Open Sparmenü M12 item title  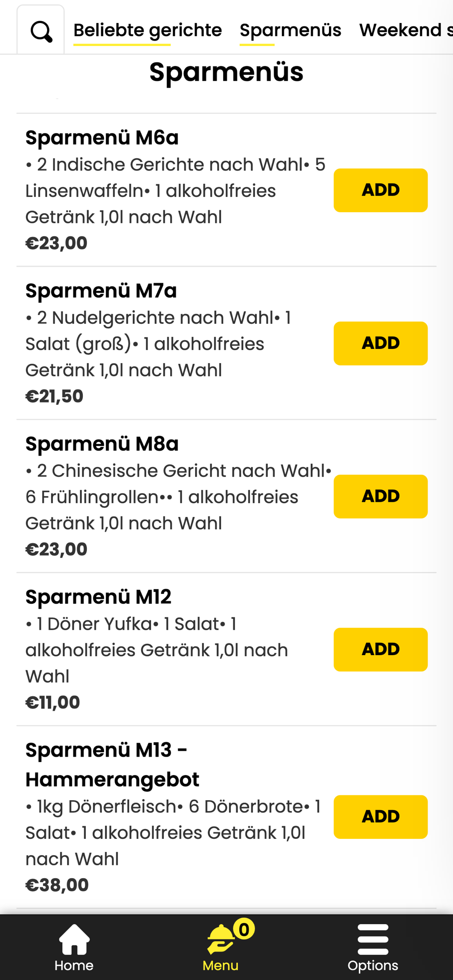[x=99, y=597]
